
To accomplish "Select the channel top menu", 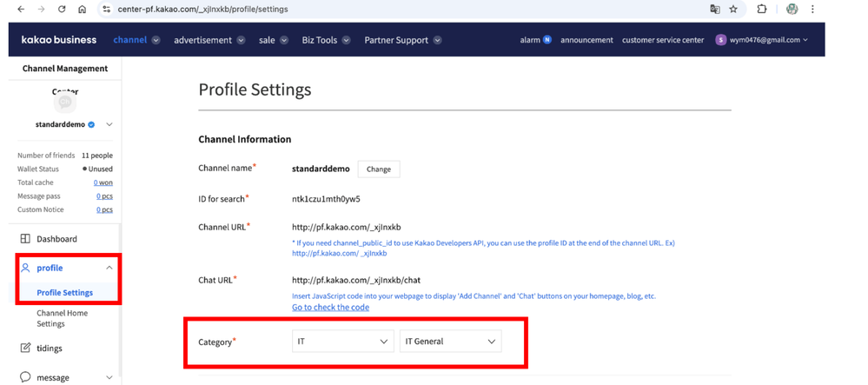I will [130, 40].
